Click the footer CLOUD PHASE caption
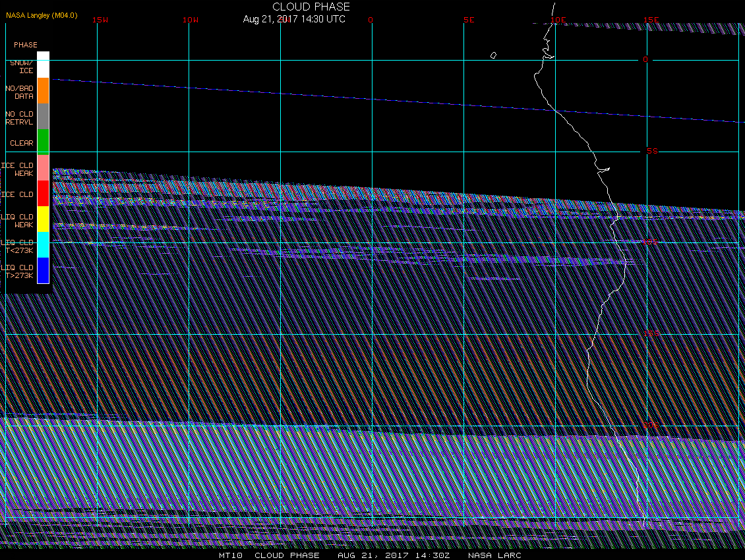The image size is (745, 560). point(287,555)
